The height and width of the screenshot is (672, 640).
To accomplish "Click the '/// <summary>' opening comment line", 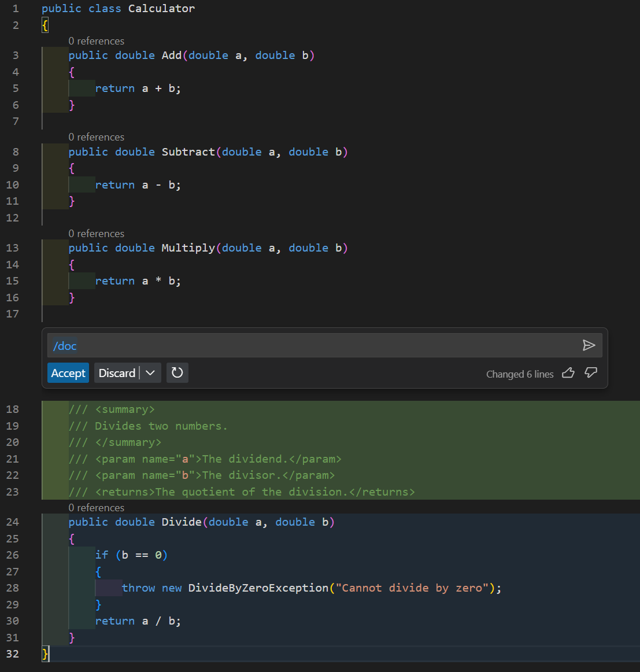I will click(x=112, y=409).
